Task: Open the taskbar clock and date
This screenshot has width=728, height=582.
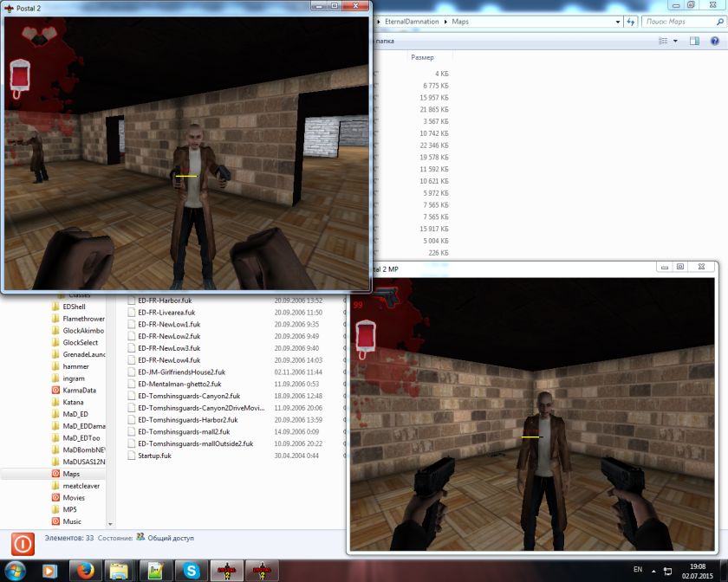Action: point(698,571)
